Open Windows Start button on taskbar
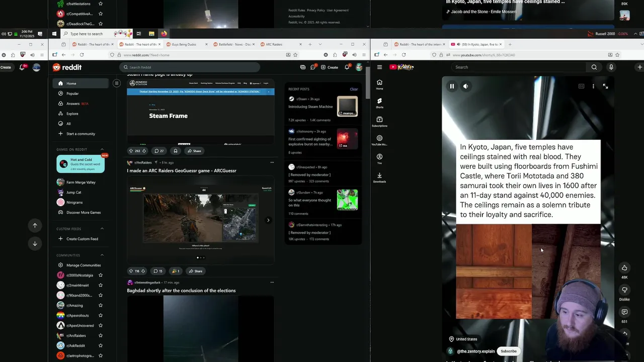This screenshot has height=362, width=644. [x=54, y=34]
